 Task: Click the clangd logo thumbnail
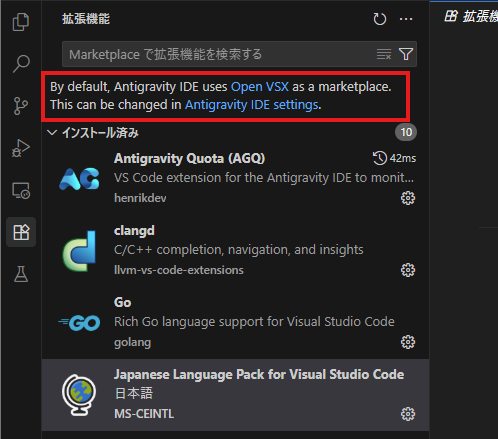point(79,251)
